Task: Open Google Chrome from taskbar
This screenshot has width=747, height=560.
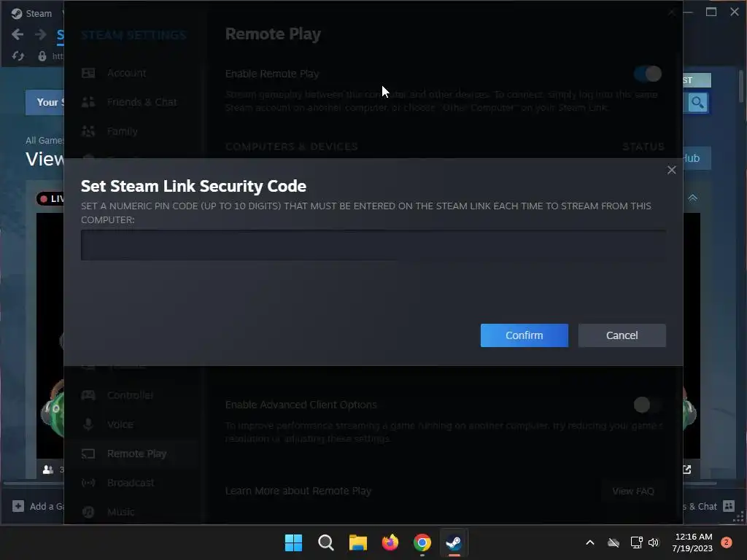Action: pyautogui.click(x=422, y=542)
